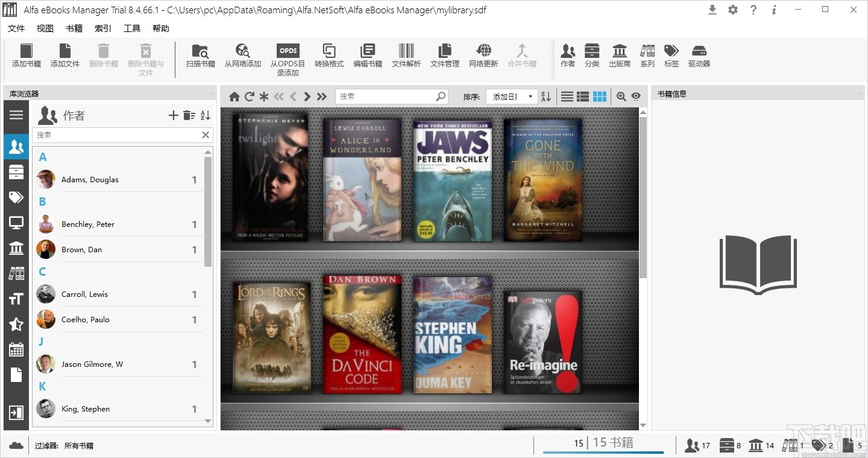
Task: Expand the library browser hamburger menu
Action: click(x=16, y=115)
